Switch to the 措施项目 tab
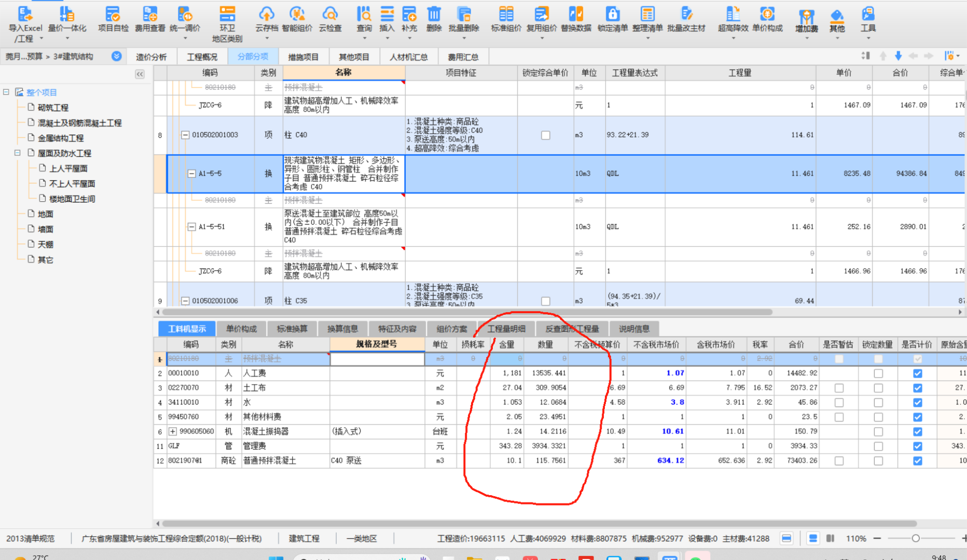This screenshot has height=560, width=967. click(303, 57)
